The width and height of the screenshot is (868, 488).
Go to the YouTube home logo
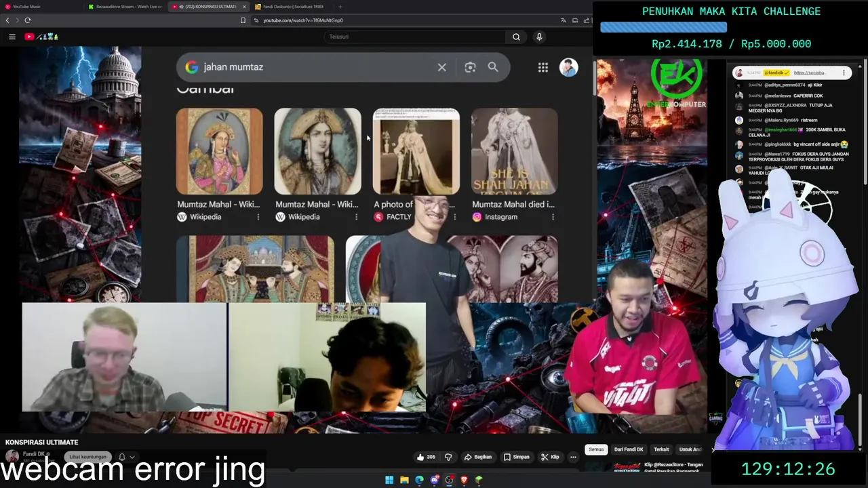41,37
